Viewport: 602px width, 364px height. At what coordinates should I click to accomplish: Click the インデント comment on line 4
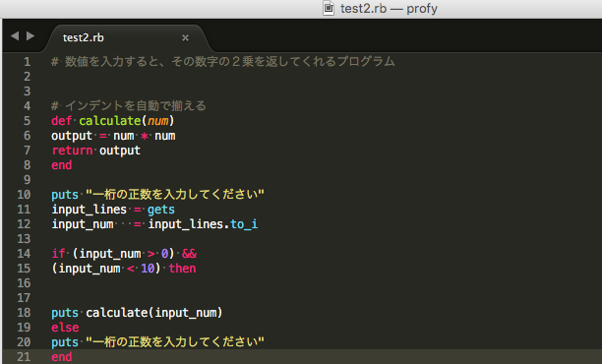point(129,105)
